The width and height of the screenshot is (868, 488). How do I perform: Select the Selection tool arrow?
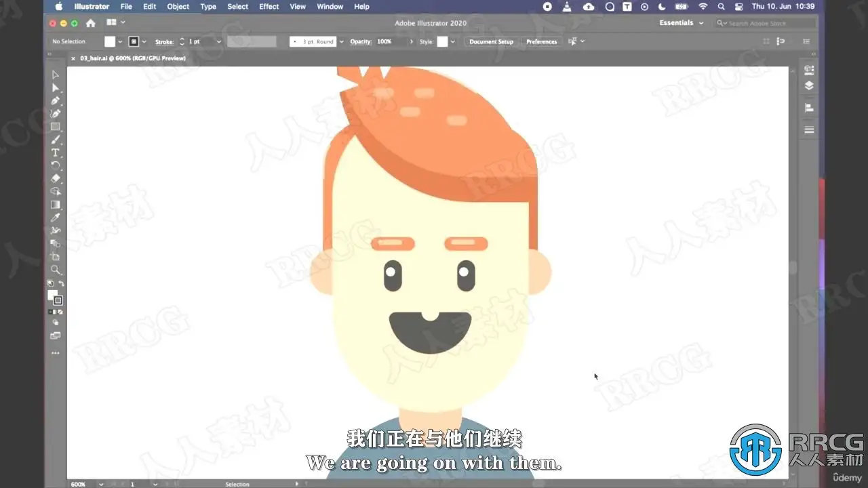click(56, 75)
